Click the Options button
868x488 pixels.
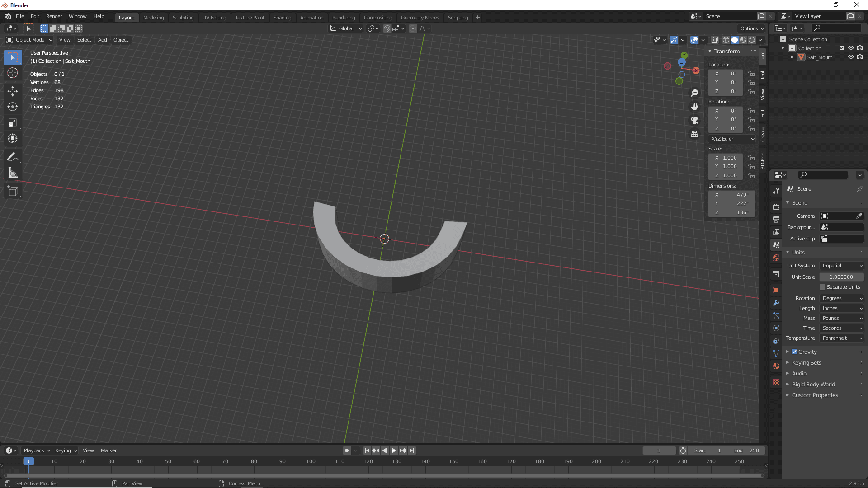point(752,28)
